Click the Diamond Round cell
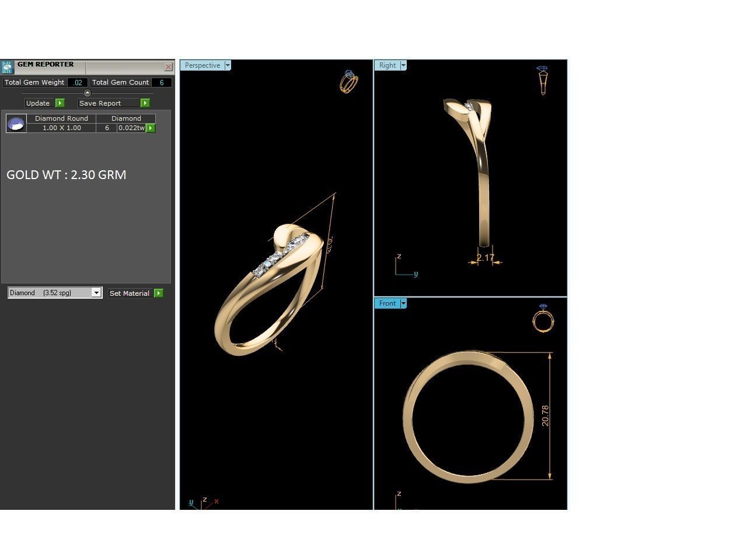Screen dimensions: 747x560 click(61, 118)
